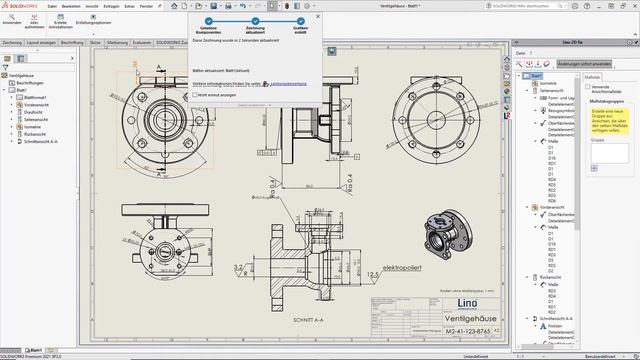Switch to the Beschriftung ribbon tab
This screenshot has height=360, width=640.
click(72, 42)
